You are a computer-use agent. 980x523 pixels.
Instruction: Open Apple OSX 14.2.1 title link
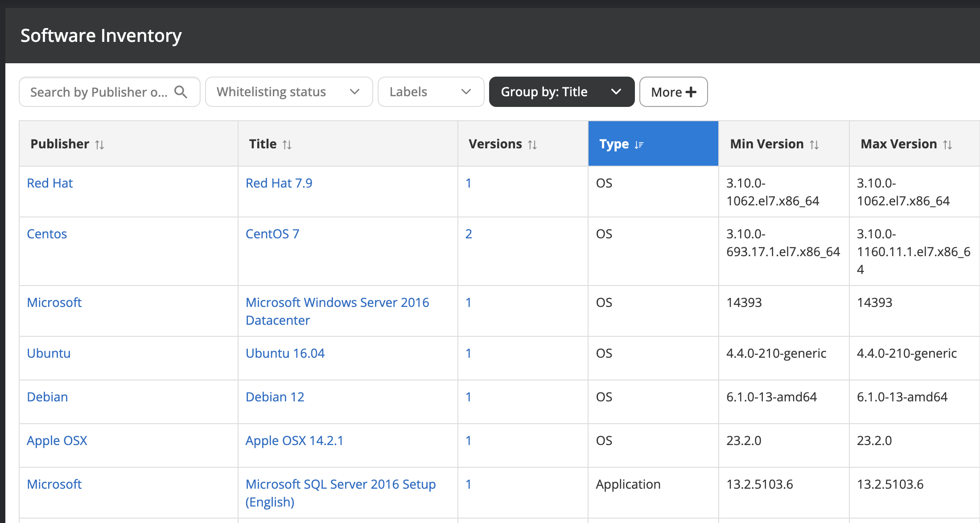(x=294, y=441)
